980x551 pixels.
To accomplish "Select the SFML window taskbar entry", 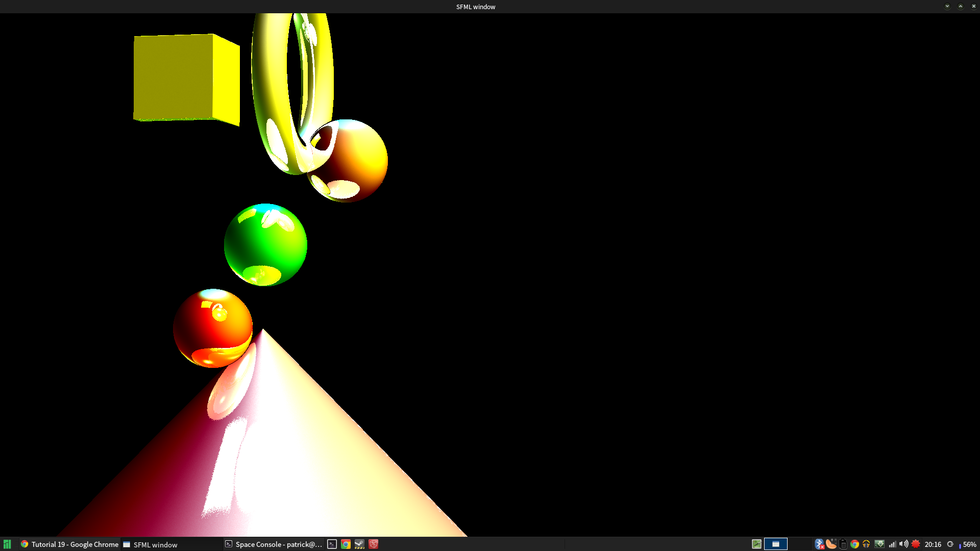I will [x=151, y=544].
